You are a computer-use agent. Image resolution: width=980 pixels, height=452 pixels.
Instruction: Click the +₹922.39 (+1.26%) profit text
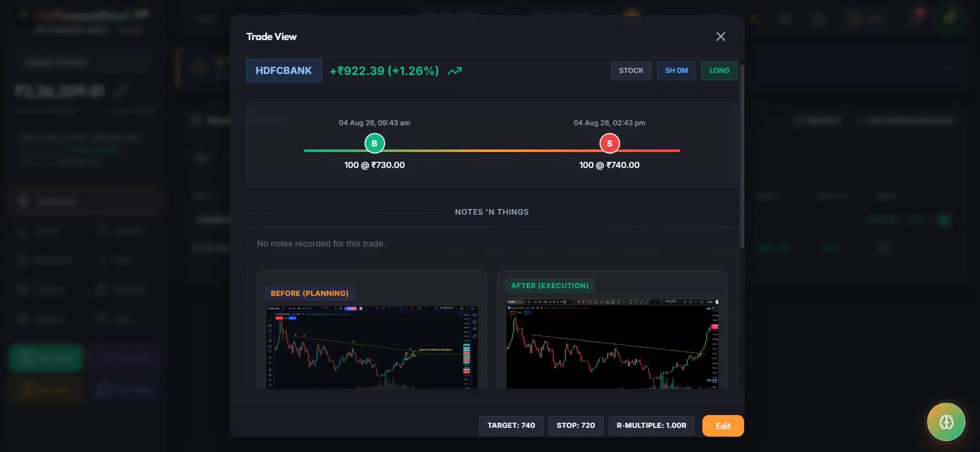point(384,71)
